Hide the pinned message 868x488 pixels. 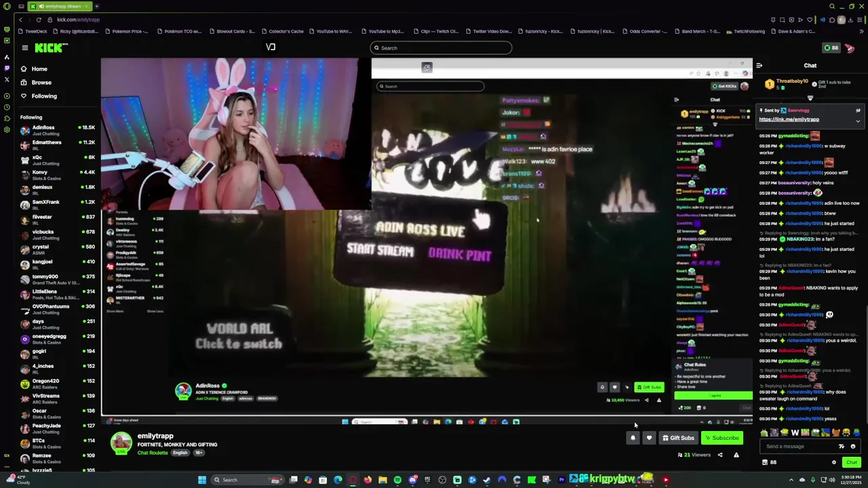point(858,110)
